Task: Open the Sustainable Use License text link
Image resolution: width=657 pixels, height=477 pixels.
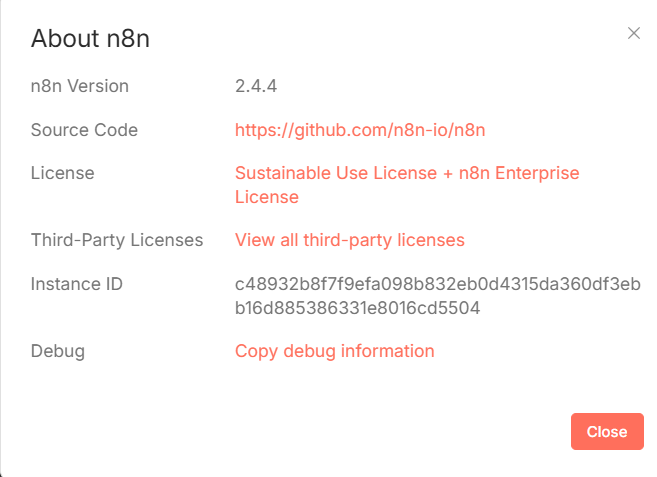Action: click(336, 173)
